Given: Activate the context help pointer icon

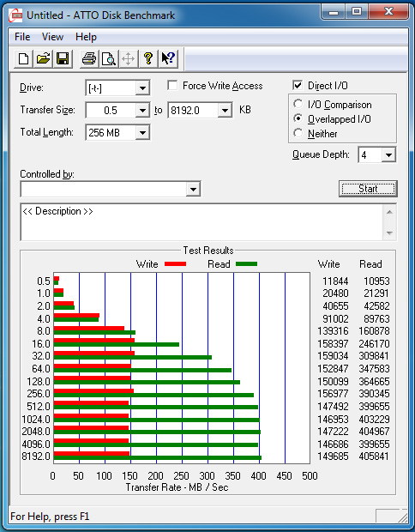Looking at the screenshot, I should click(x=168, y=58).
